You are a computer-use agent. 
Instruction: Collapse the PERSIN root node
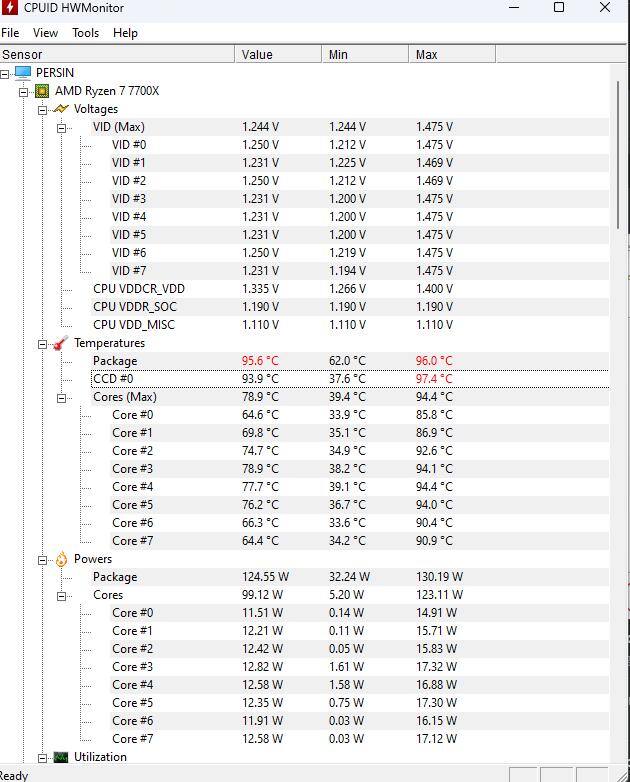click(4, 74)
